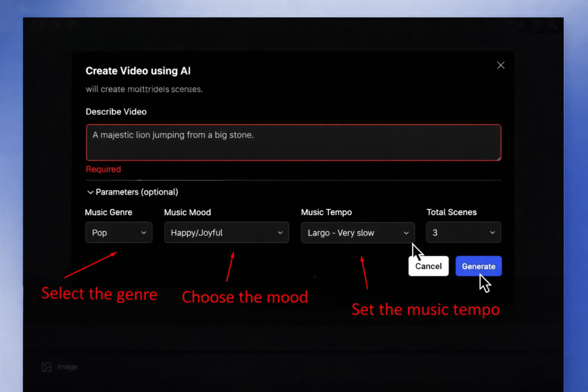Open the Total Scenes dropdown showing 3
This screenshot has width=588, height=392.
[463, 233]
